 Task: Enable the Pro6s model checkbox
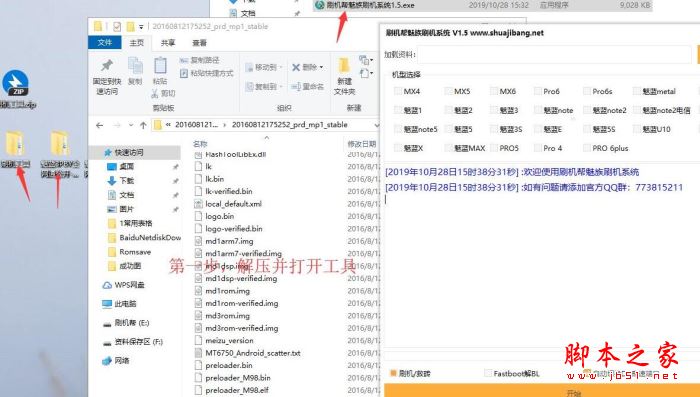pos(587,91)
